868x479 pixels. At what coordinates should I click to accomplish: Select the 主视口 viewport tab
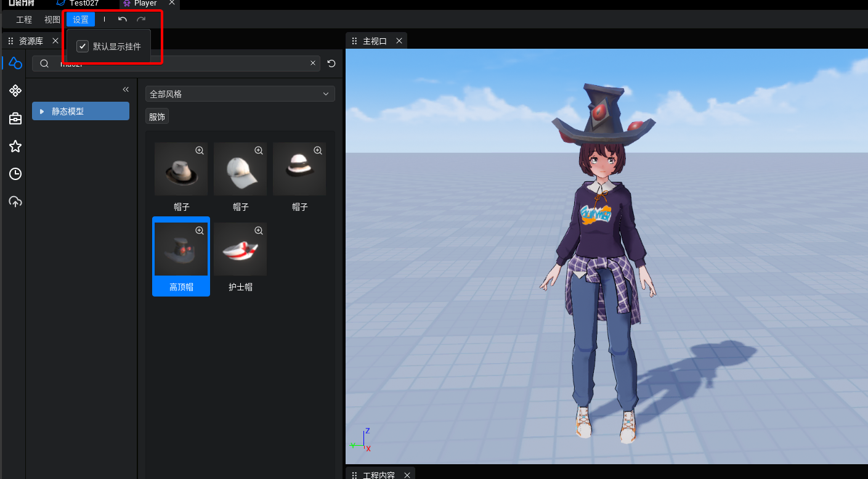pyautogui.click(x=375, y=41)
